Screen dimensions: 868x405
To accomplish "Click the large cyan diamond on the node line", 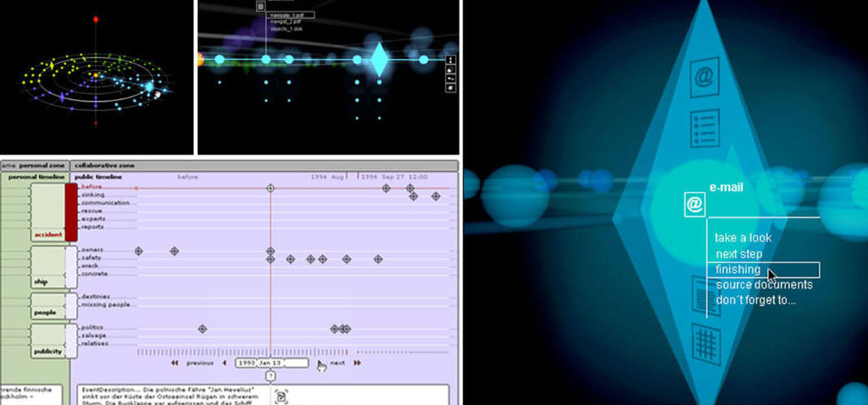I will [x=380, y=59].
